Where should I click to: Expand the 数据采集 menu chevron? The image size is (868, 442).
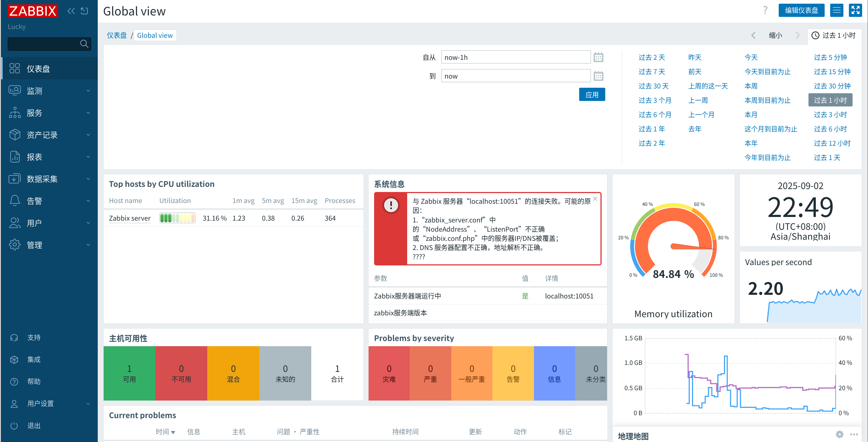[x=88, y=179]
